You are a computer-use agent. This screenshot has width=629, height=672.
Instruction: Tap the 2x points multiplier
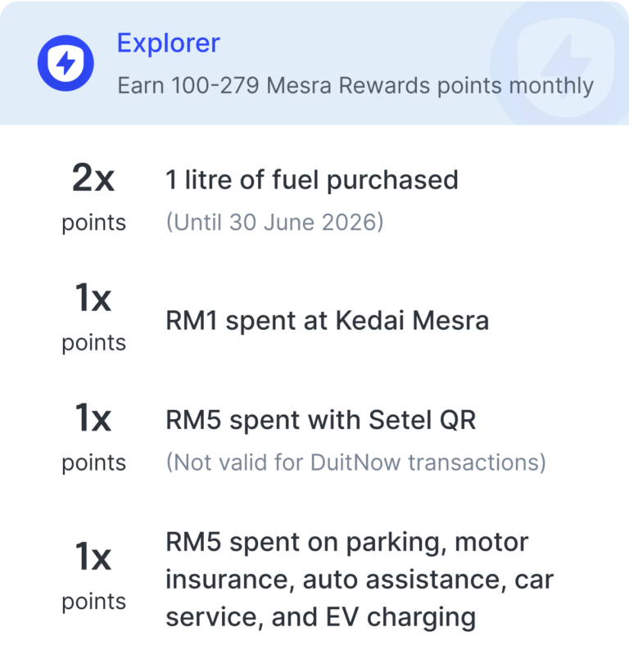[x=93, y=178]
